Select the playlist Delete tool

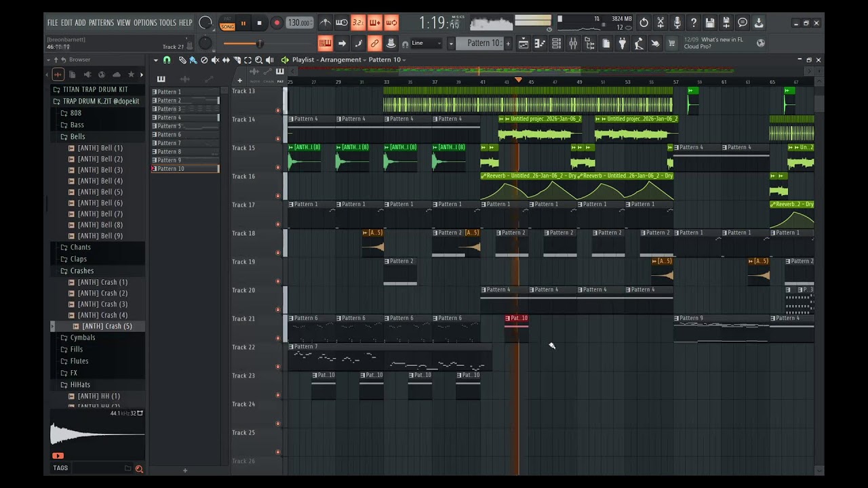pyautogui.click(x=204, y=60)
